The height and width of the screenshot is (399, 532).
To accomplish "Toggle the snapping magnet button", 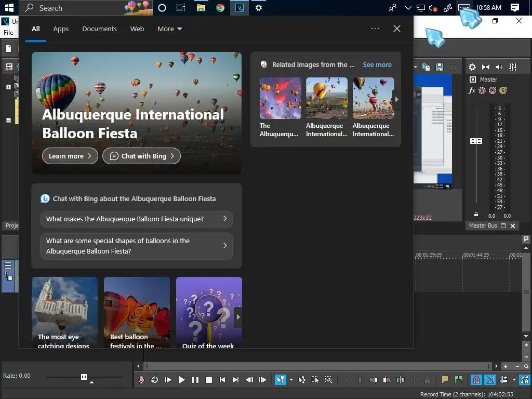I will (476, 380).
